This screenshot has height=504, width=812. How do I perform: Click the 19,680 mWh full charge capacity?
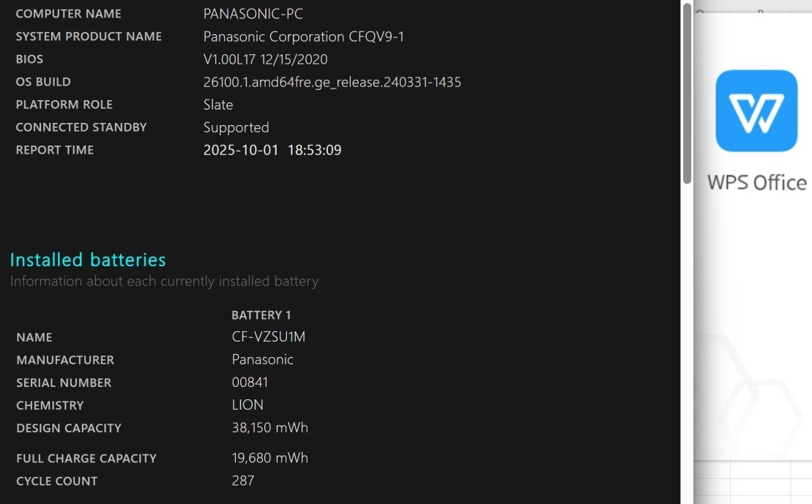(x=269, y=458)
